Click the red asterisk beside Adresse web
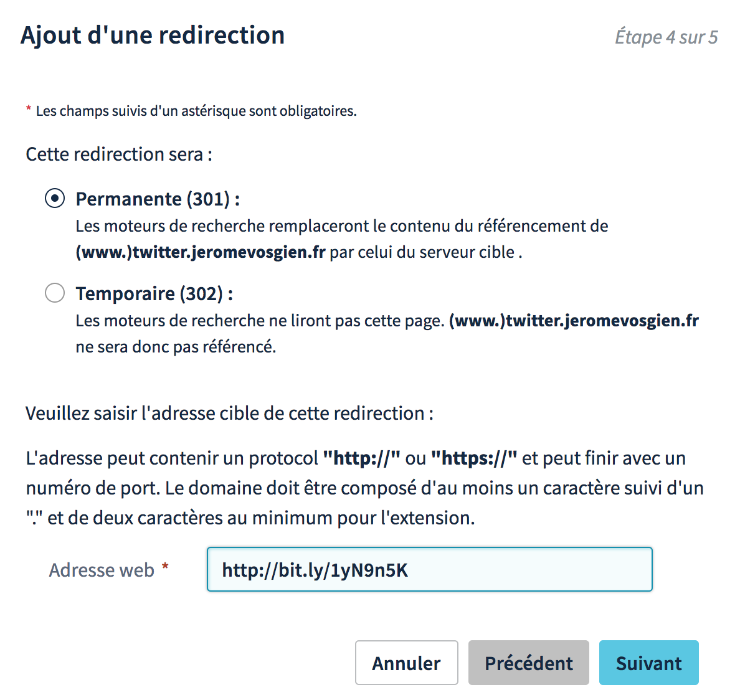 [165, 565]
